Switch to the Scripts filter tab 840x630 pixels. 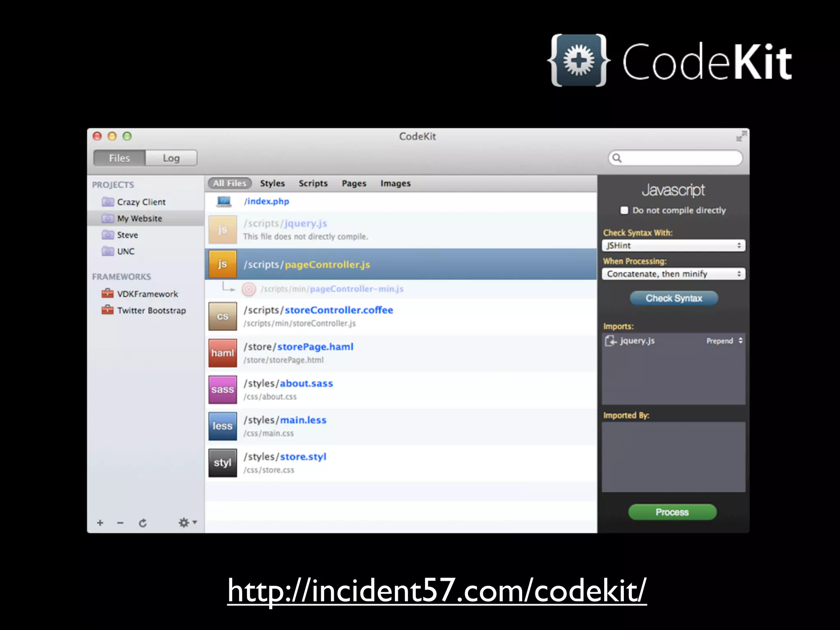313,183
